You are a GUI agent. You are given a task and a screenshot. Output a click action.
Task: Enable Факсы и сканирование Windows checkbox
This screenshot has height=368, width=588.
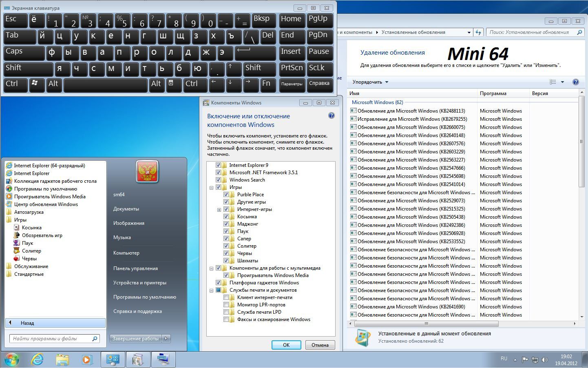(x=226, y=319)
